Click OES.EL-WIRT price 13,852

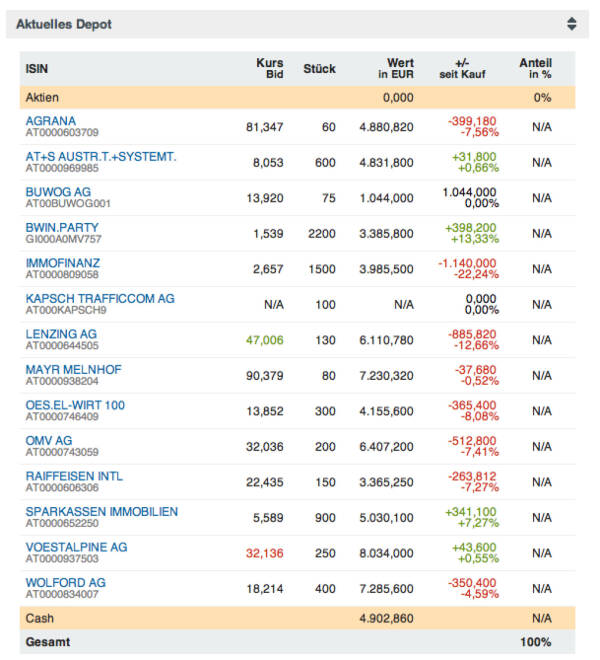[264, 411]
